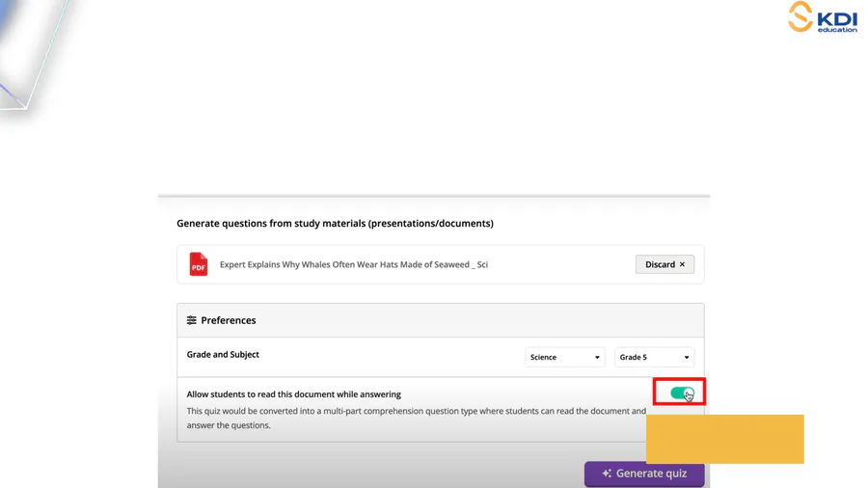This screenshot has width=868, height=488.
Task: Select the uploaded whales PDF file name
Action: [x=353, y=264]
